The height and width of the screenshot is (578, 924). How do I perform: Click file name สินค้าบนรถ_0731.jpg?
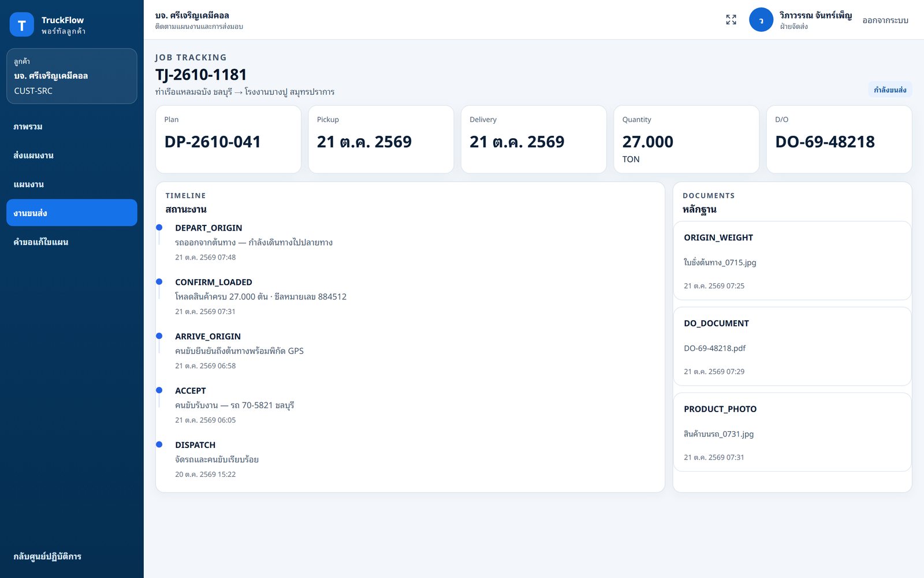[719, 434]
